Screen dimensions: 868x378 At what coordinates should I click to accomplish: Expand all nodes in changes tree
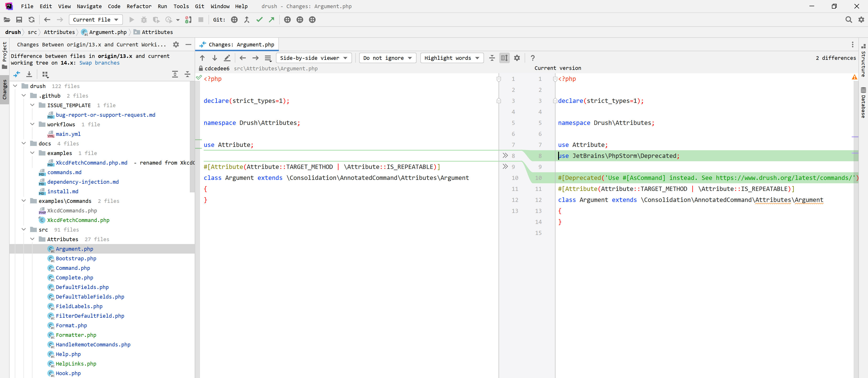tap(175, 74)
